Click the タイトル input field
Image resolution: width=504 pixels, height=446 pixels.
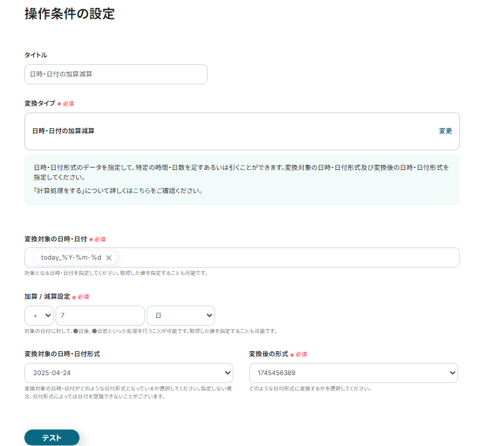116,74
